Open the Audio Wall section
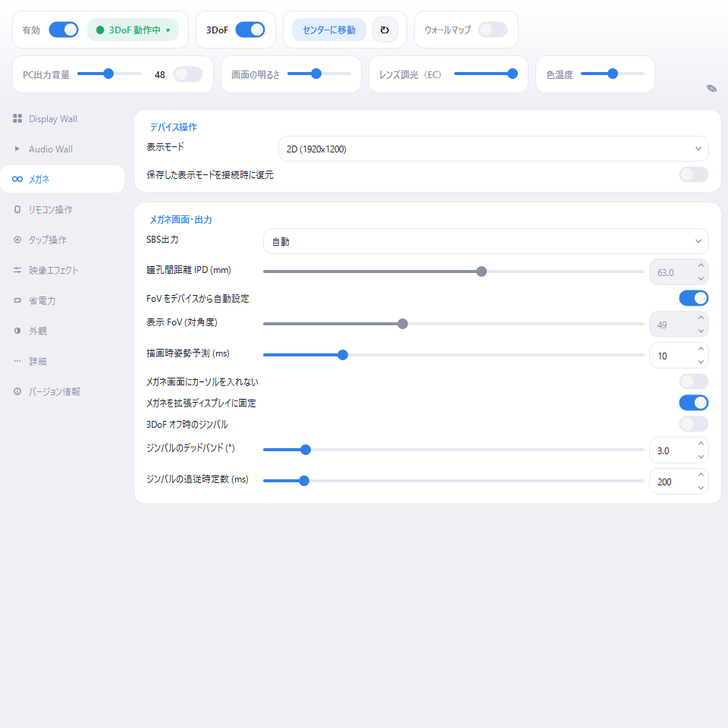 coord(62,149)
